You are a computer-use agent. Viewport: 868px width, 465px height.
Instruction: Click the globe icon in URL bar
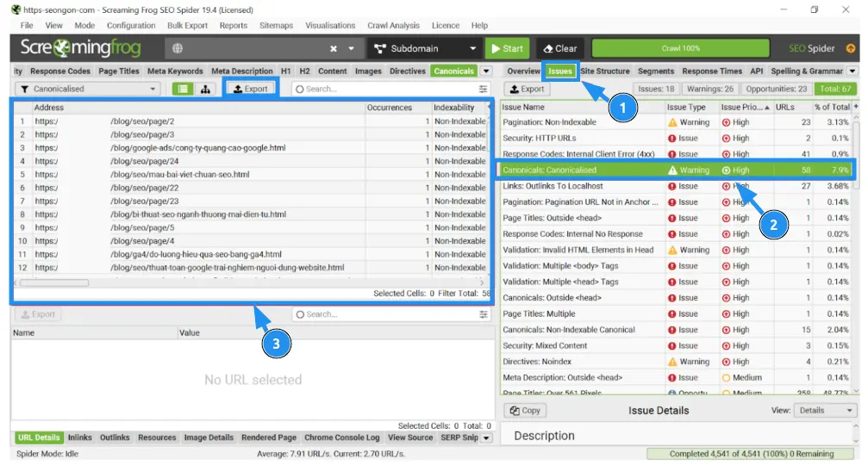[x=177, y=49]
